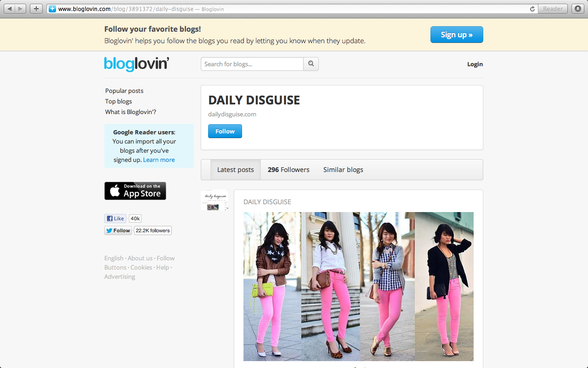This screenshot has height=368, width=588.
Task: Go back with the Safari back arrow
Action: pyautogui.click(x=9, y=9)
